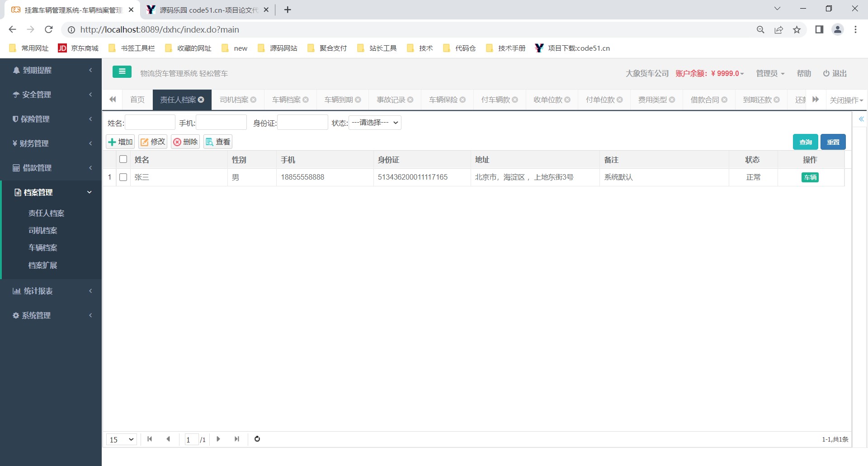Close the 司机档案 tab via its x icon
The width and height of the screenshot is (868, 466).
click(x=253, y=100)
